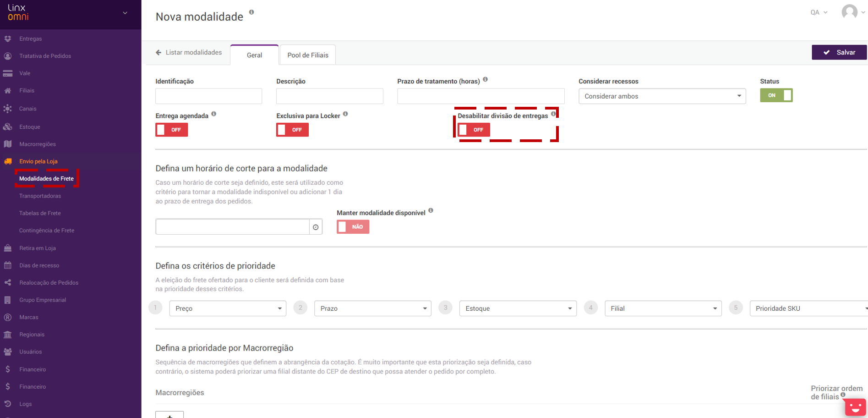Screen dimensions: 868x418
Task: Click the Entregas sidebar icon
Action: tap(8, 39)
